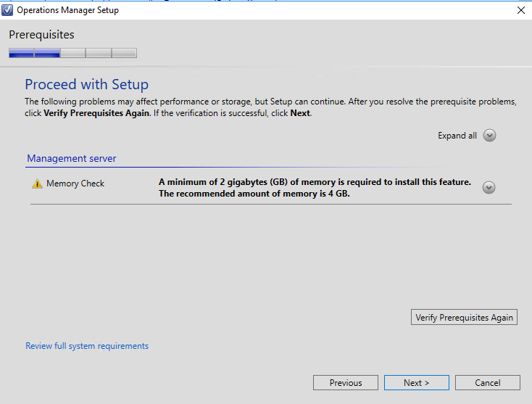Close the setup window

click(521, 10)
